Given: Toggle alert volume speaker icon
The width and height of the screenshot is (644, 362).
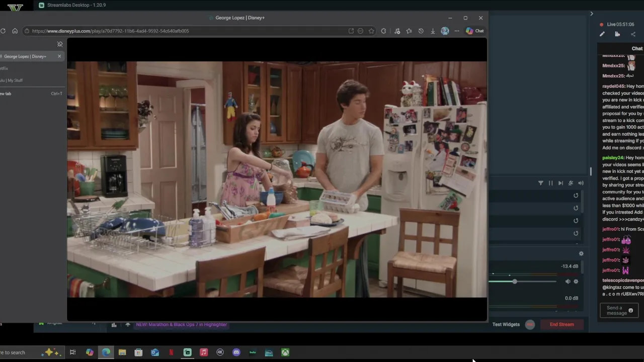Looking at the screenshot, I should [x=581, y=184].
